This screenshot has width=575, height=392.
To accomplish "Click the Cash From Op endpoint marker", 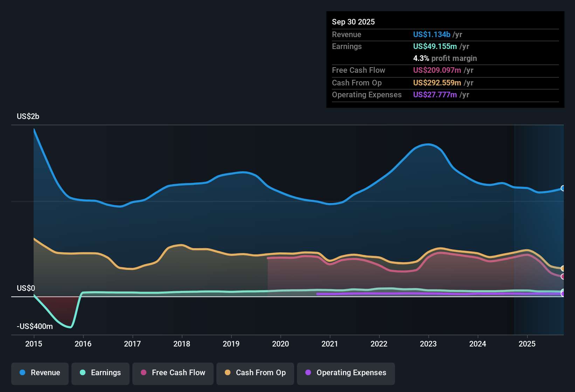I will point(563,268).
